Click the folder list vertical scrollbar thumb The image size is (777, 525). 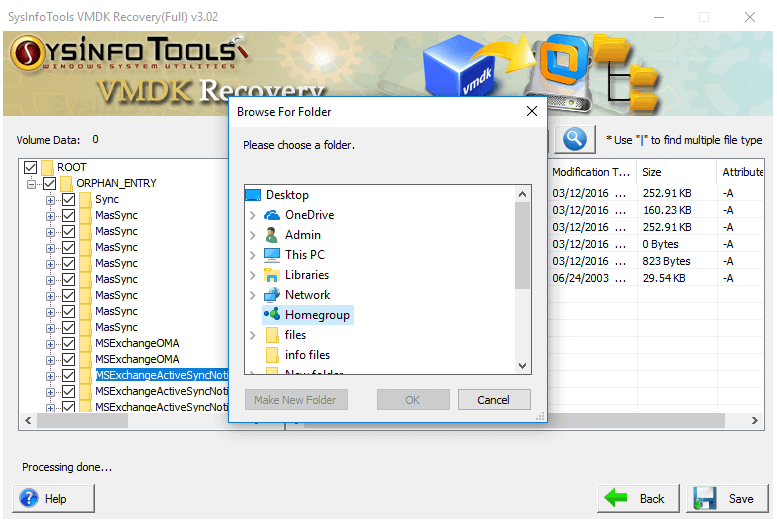(522, 245)
